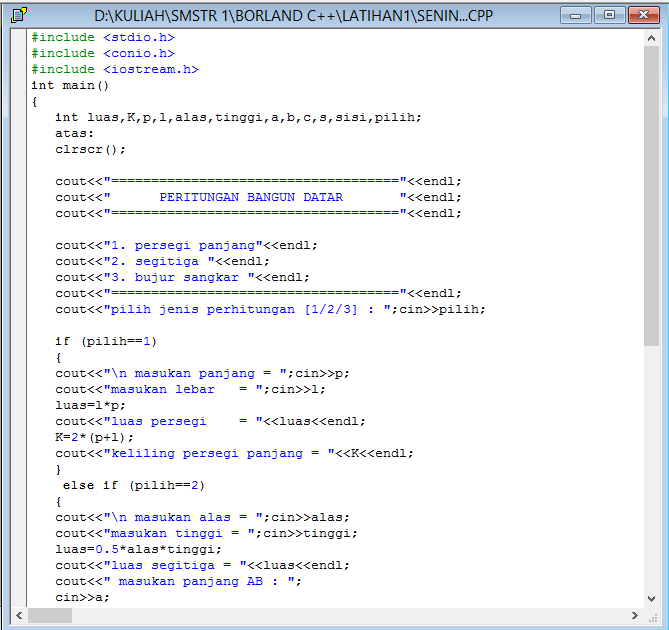Click the 'pilih jenis perhitungan [1/2/3]' line
Viewport: 669px width, 630px height.
(270, 309)
